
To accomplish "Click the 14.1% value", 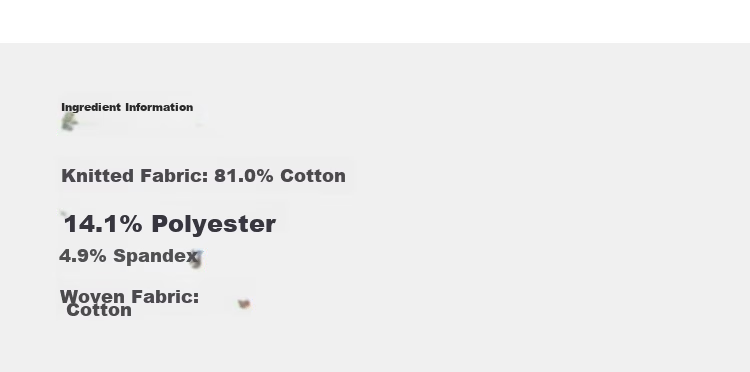I will [103, 224].
